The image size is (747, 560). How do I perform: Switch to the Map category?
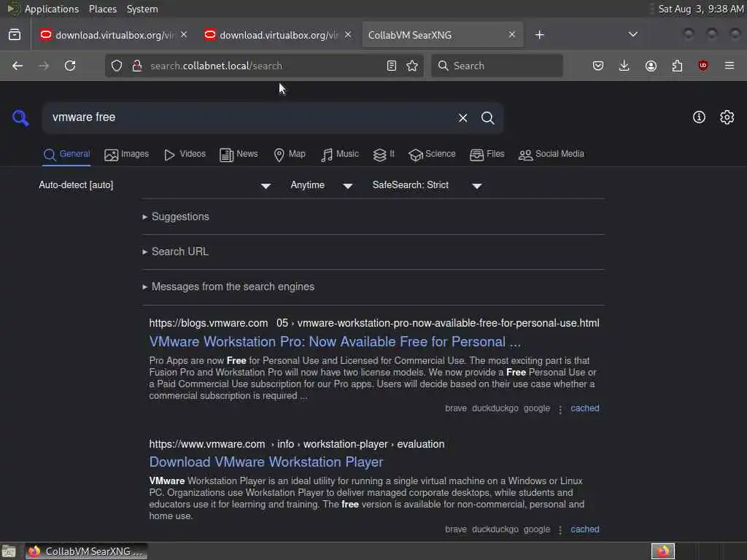pos(290,155)
